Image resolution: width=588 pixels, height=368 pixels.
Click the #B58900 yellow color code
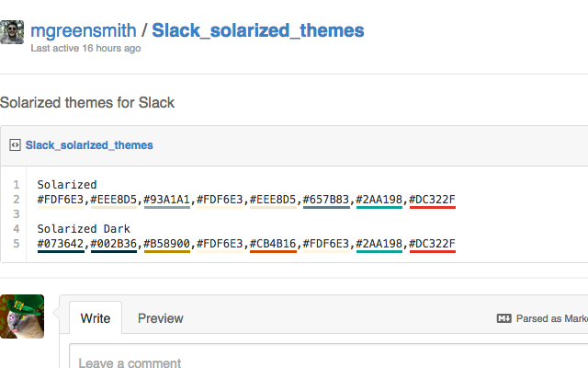pyautogui.click(x=166, y=243)
